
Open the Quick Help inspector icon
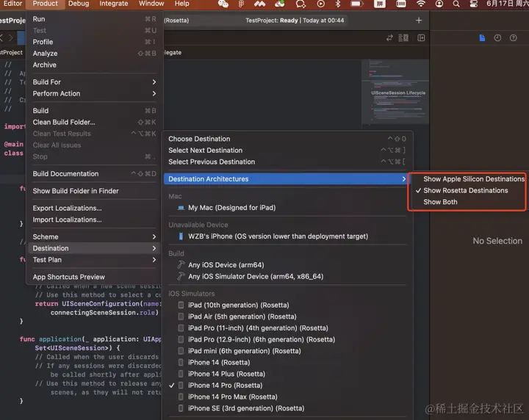pyautogui.click(x=513, y=37)
